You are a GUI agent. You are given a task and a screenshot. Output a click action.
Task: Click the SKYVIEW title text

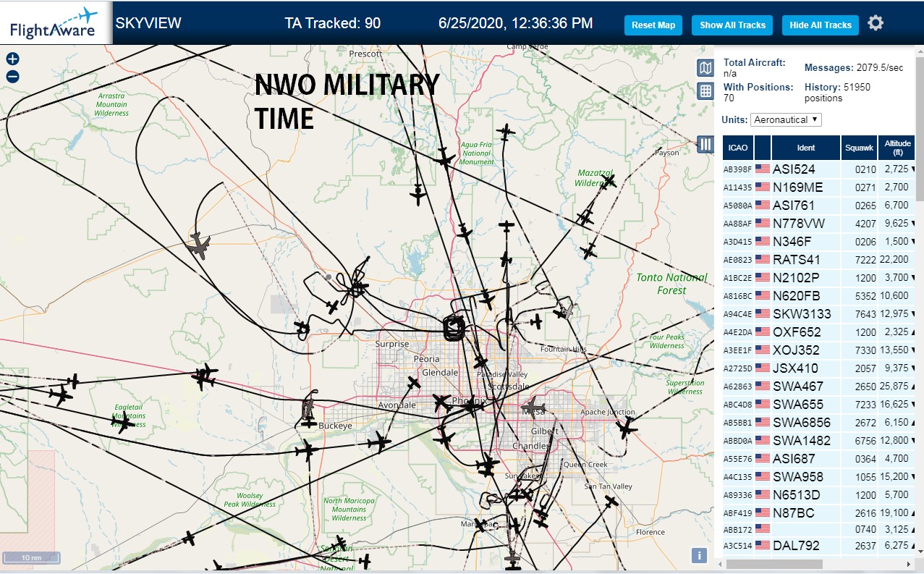[x=148, y=23]
